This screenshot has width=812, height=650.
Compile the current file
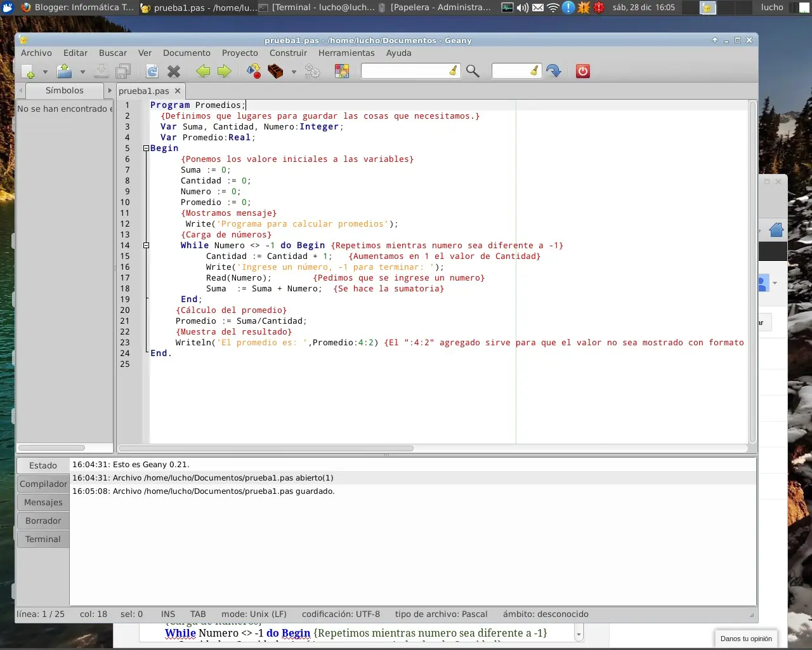point(254,71)
